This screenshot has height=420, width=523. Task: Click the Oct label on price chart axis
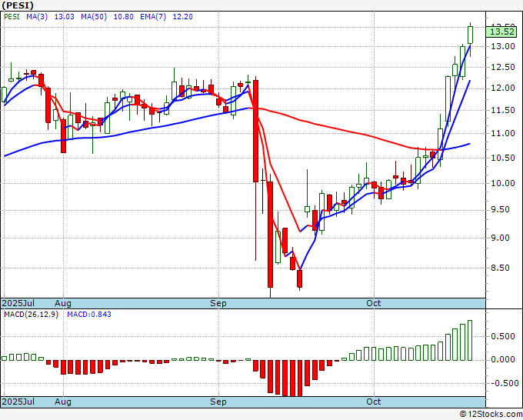click(x=374, y=303)
